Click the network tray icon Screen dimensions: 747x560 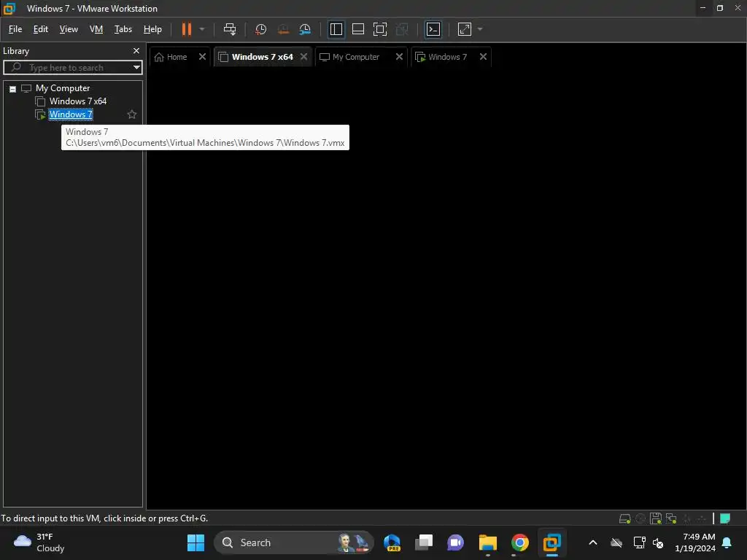pyautogui.click(x=639, y=542)
